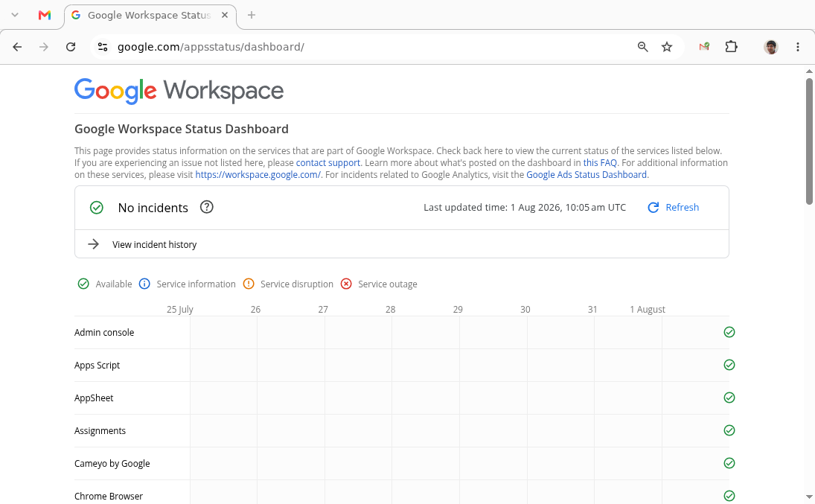Close the Google Workspace Status tab
The width and height of the screenshot is (815, 504).
pyautogui.click(x=225, y=15)
